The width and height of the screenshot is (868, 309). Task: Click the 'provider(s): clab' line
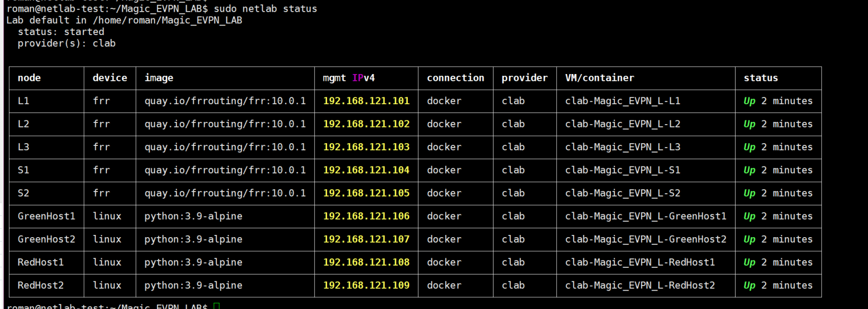click(66, 43)
